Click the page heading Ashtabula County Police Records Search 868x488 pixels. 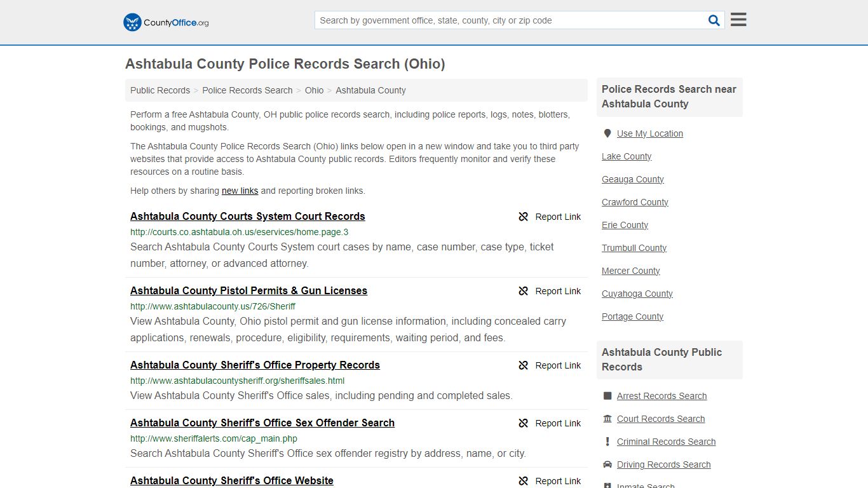[285, 64]
